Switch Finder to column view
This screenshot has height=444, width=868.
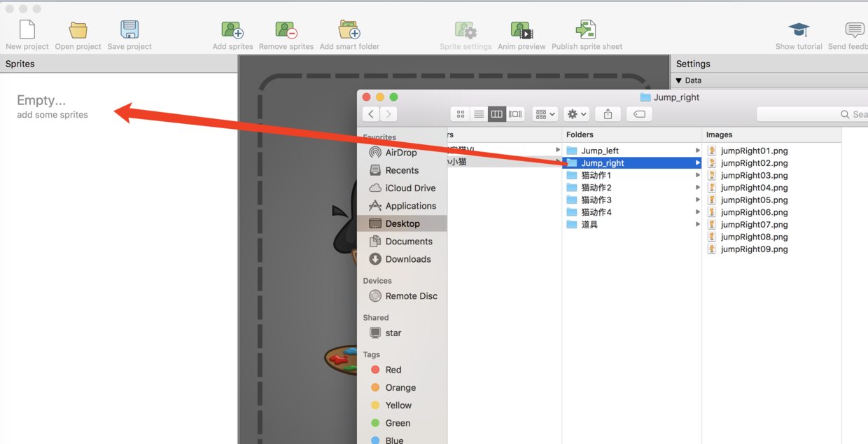pos(497,114)
